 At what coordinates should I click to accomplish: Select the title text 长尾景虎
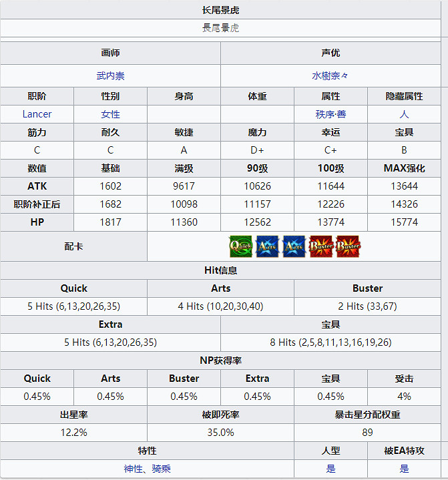(x=220, y=10)
